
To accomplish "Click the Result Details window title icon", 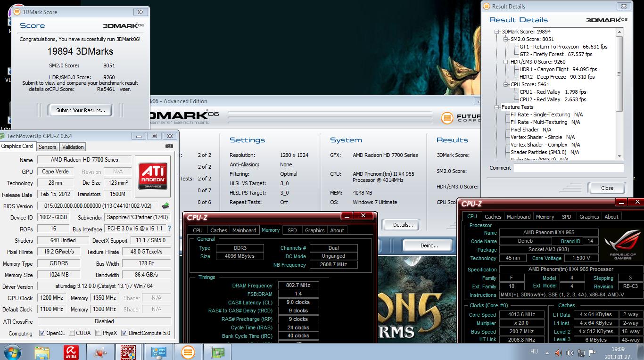I will [487, 6].
